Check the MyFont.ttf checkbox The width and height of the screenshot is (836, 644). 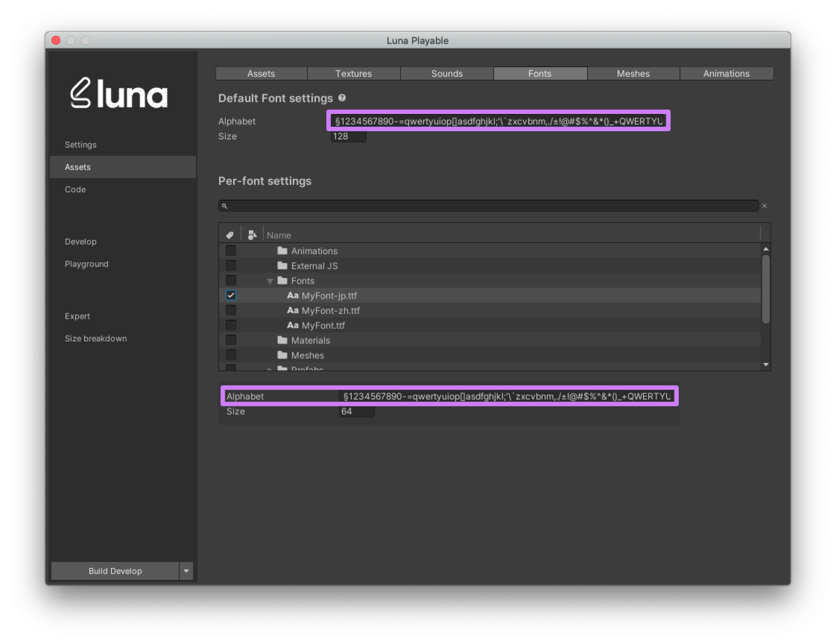(x=231, y=325)
